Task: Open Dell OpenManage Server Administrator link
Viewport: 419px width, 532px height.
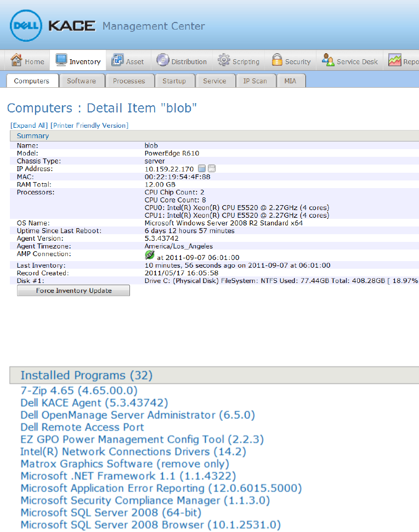Action: point(138,415)
